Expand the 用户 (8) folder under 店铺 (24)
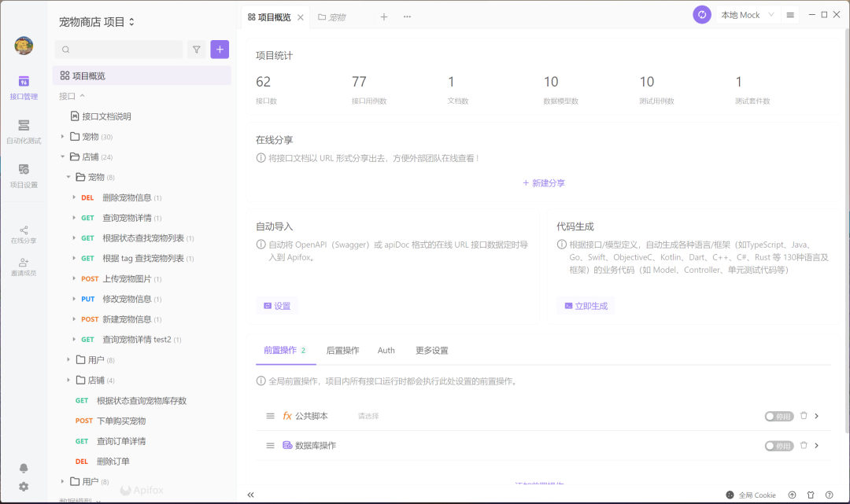Screen dimensions: 850x504 pyautogui.click(x=68, y=359)
